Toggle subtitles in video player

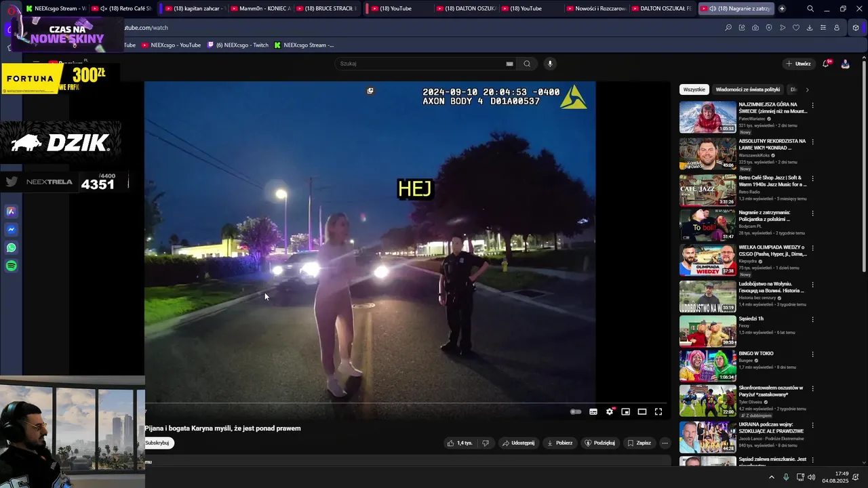coord(593,411)
